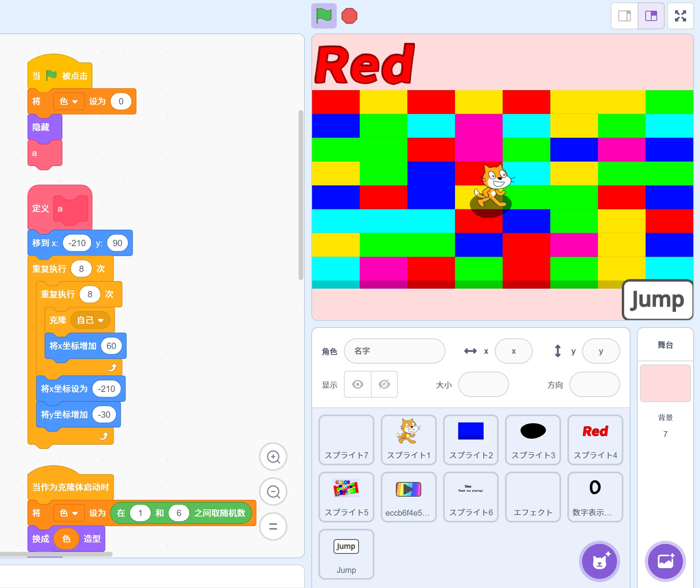
Task: Show the sprite using eye icon
Action: 358,384
